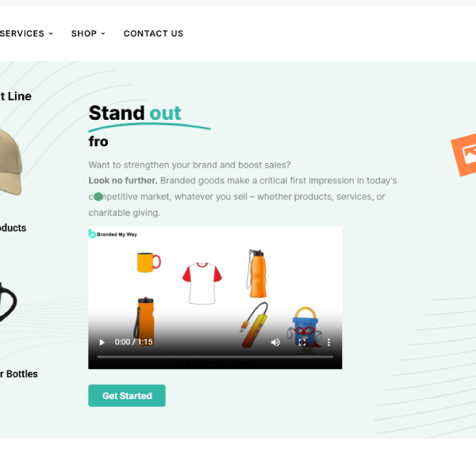This screenshot has height=476, width=476.
Task: Click the green dot on the paragraph
Action: [98, 197]
